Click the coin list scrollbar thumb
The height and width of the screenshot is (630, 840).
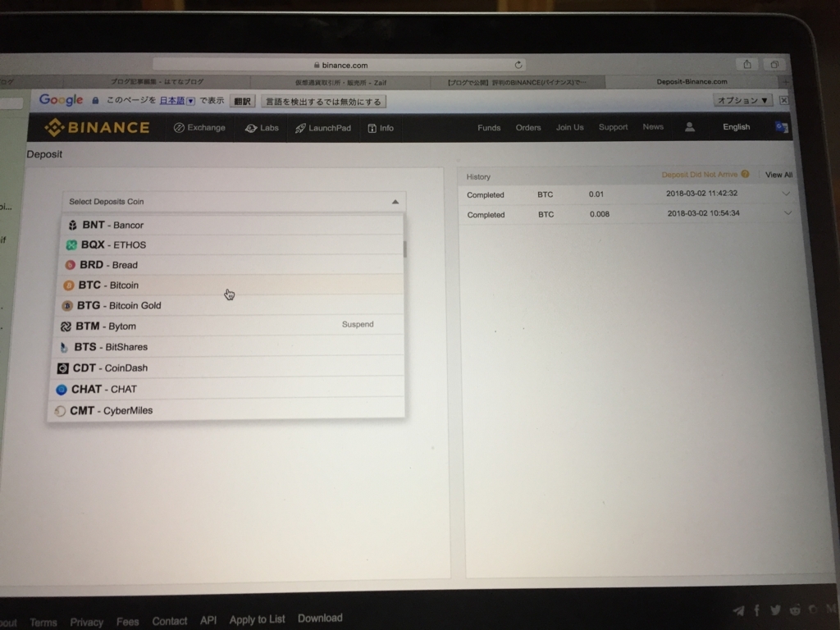click(404, 249)
